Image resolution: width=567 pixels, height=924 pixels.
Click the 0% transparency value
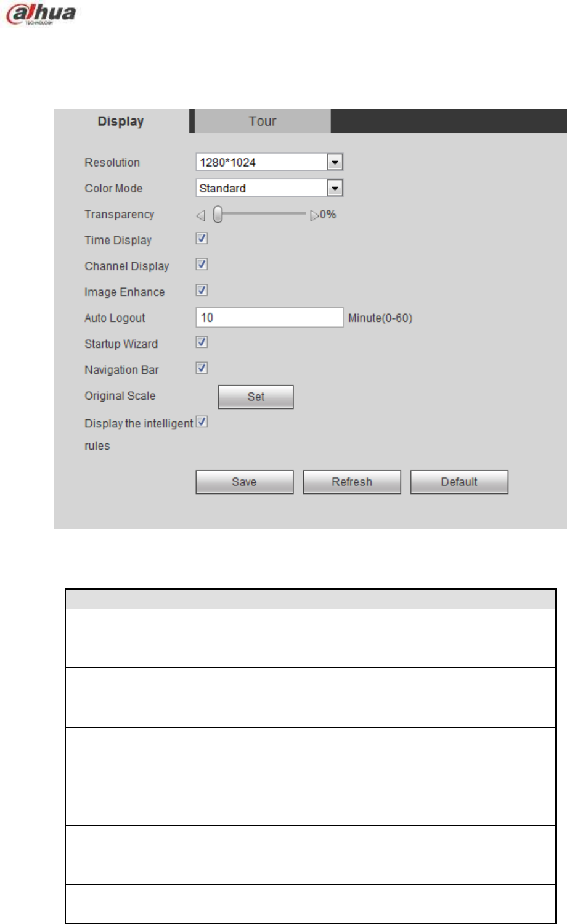click(x=328, y=215)
